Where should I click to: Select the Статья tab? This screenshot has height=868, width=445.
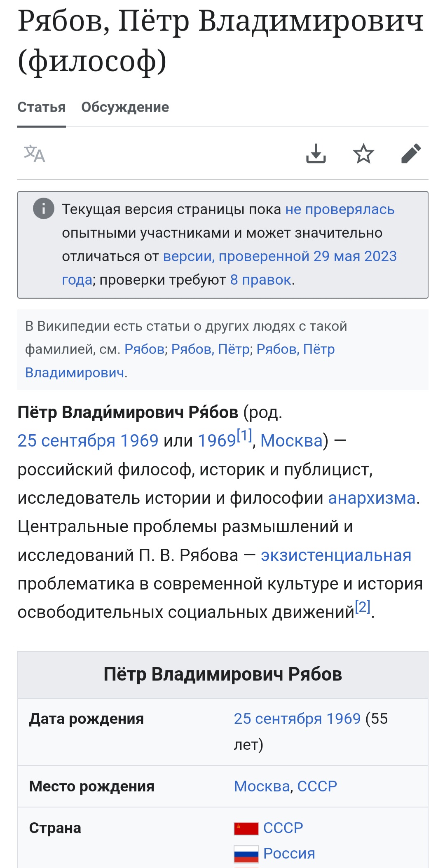coord(42,107)
